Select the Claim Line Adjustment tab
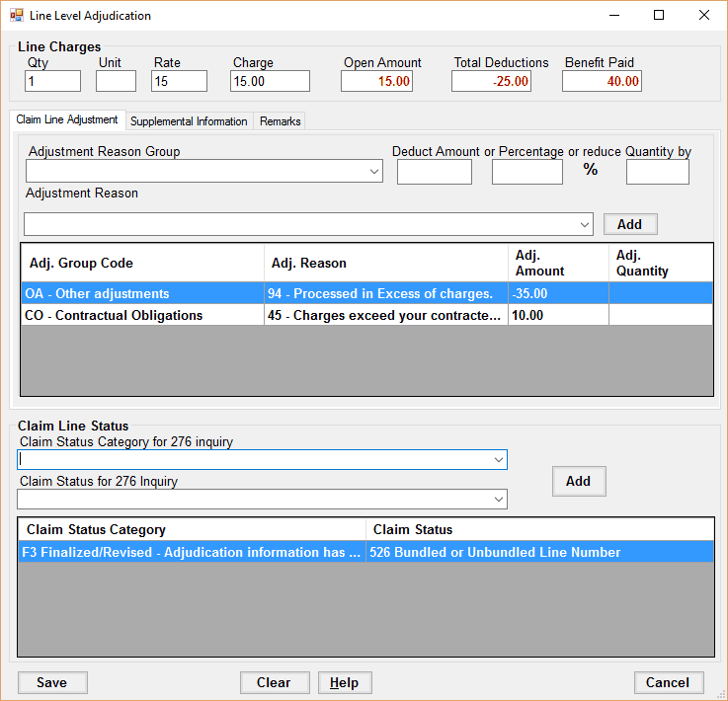728x701 pixels. (x=67, y=120)
